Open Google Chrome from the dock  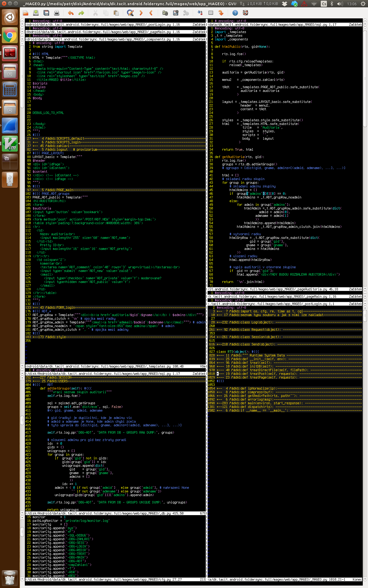click(10, 36)
